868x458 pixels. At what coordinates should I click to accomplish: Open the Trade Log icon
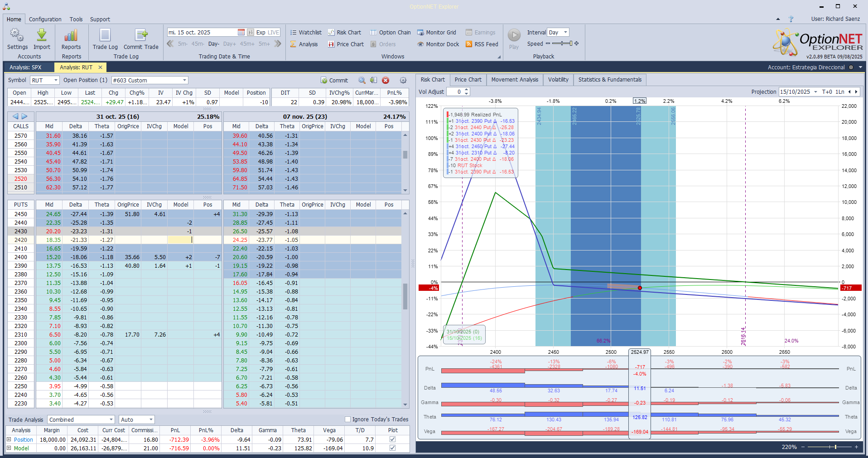click(x=105, y=35)
